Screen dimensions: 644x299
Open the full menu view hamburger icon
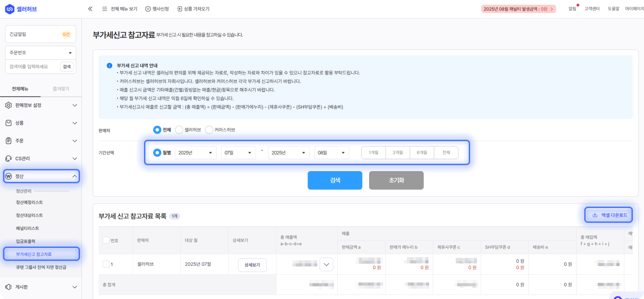coord(105,9)
